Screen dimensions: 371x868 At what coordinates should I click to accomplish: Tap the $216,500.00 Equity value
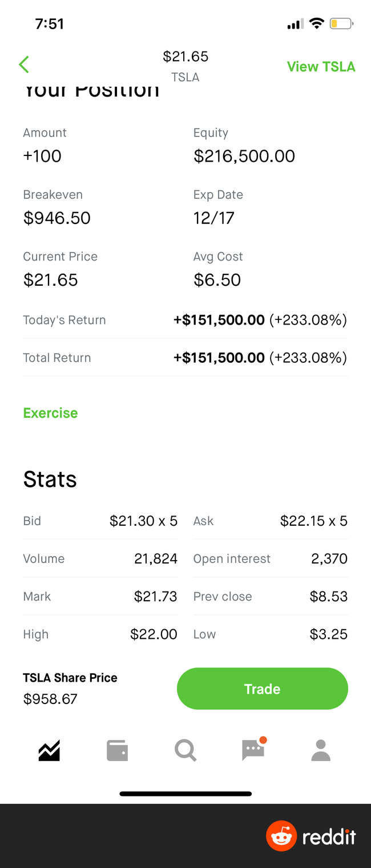pyautogui.click(x=244, y=156)
